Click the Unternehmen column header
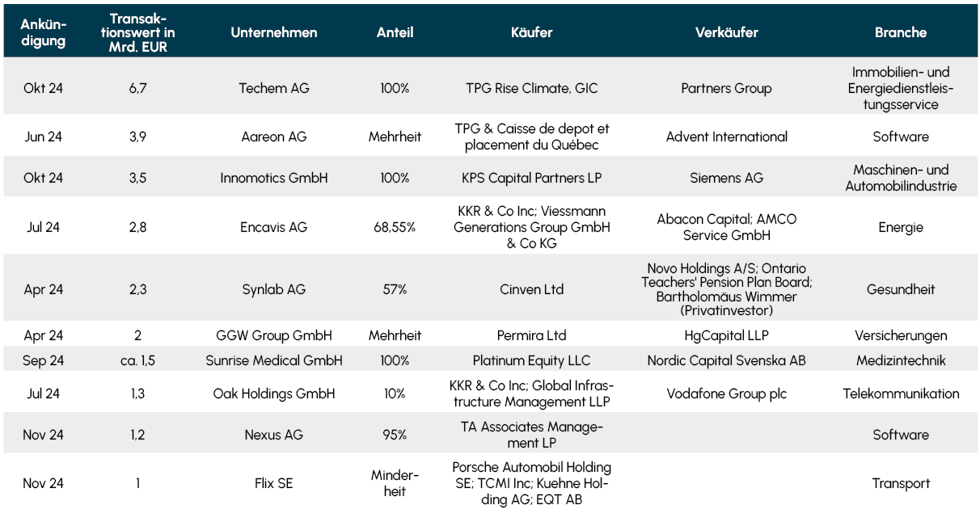This screenshot has height=509, width=980. pyautogui.click(x=274, y=33)
